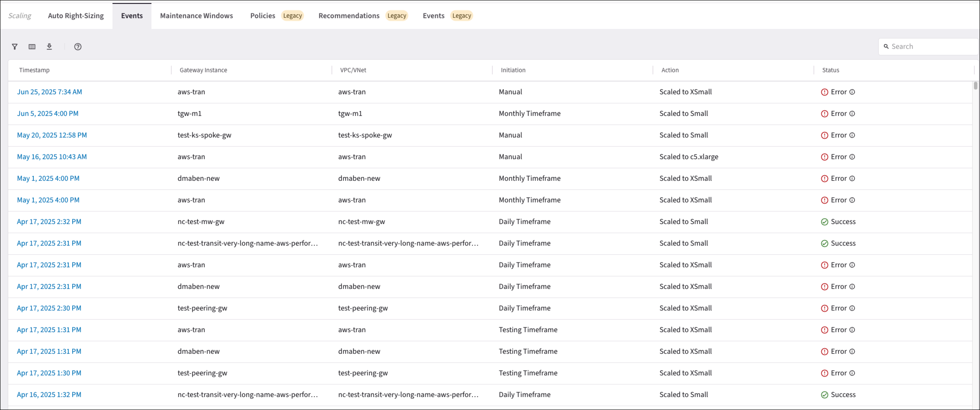980x410 pixels.
Task: Click the search magnifier icon
Action: click(x=886, y=46)
